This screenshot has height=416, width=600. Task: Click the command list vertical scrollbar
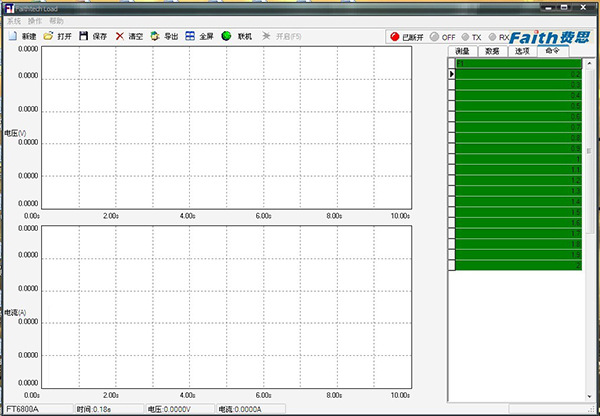pyautogui.click(x=588, y=150)
